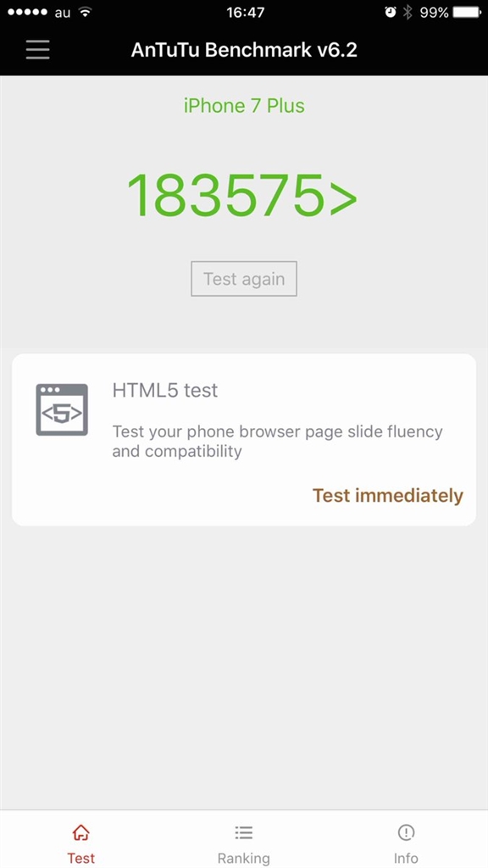The width and height of the screenshot is (488, 868).
Task: Tap the alarm clock status icon
Action: (391, 12)
